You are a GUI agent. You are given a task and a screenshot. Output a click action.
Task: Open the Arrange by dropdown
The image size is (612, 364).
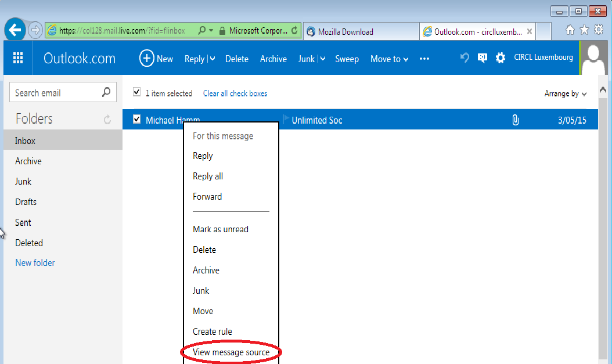click(565, 93)
